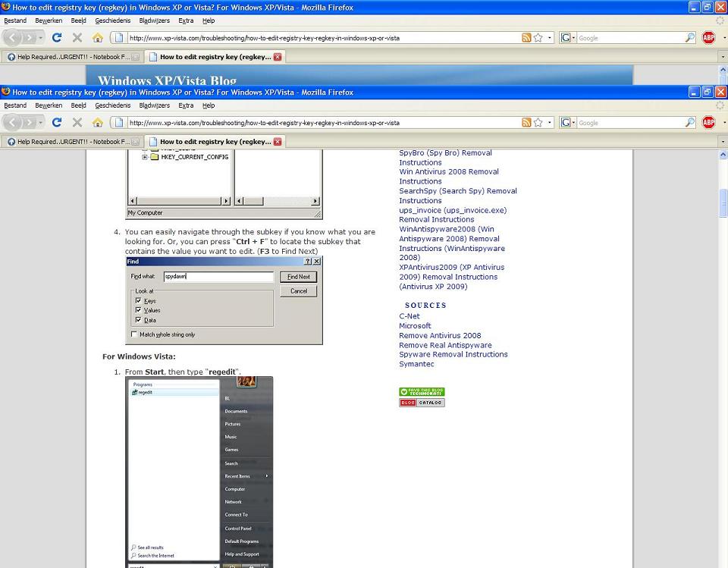Toggle Data checkbox in Find dialog image
This screenshot has height=568, width=728.
[x=138, y=319]
